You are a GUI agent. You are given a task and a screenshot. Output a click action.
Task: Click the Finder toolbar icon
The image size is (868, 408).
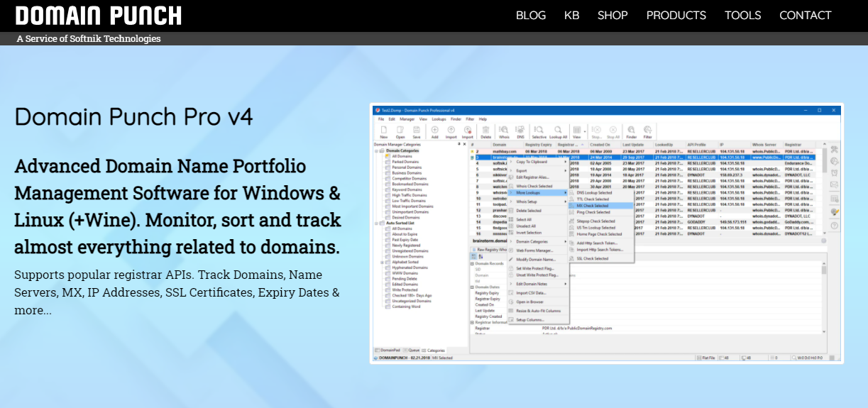(x=632, y=132)
